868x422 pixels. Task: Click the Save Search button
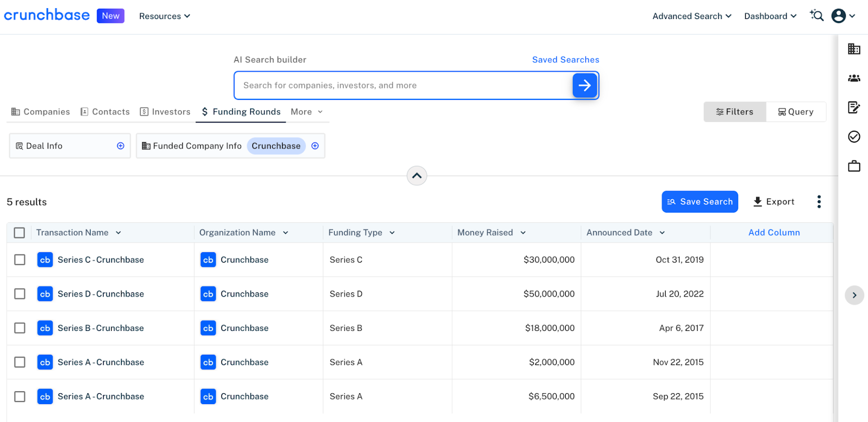click(x=700, y=202)
